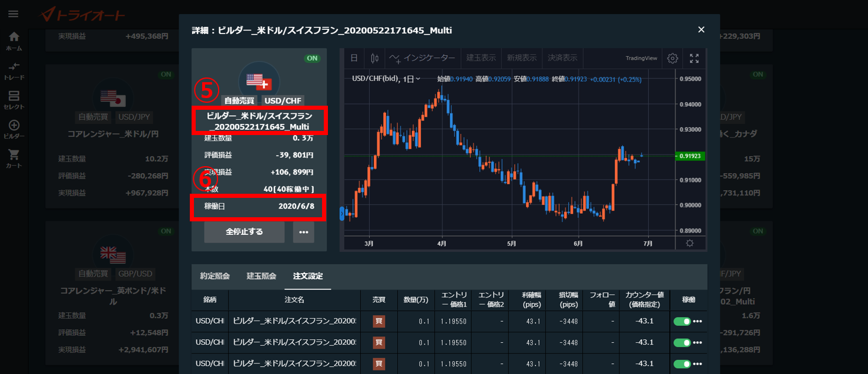This screenshot has width=868, height=374.
Task: Click the USD/CHF pair tag in dialog
Action: pos(283,100)
